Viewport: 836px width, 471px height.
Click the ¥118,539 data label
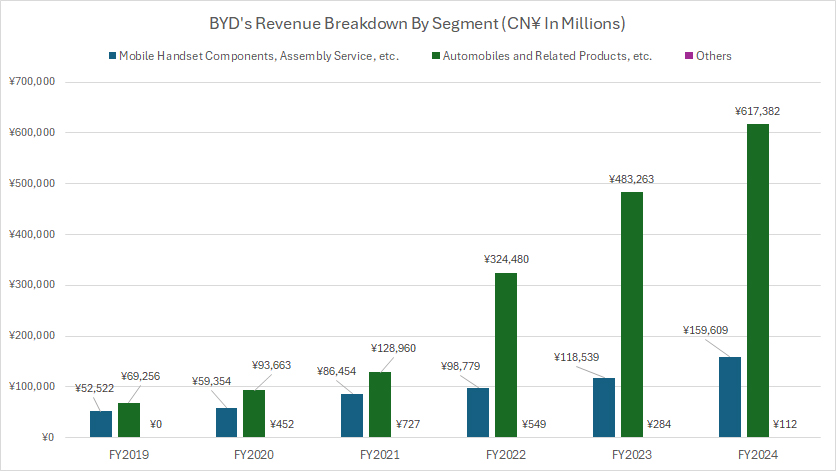576,357
